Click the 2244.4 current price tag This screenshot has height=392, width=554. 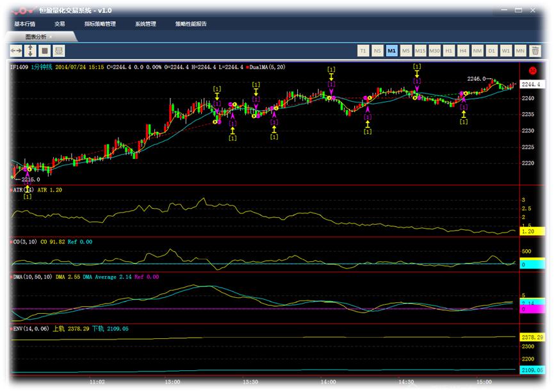tap(530, 85)
